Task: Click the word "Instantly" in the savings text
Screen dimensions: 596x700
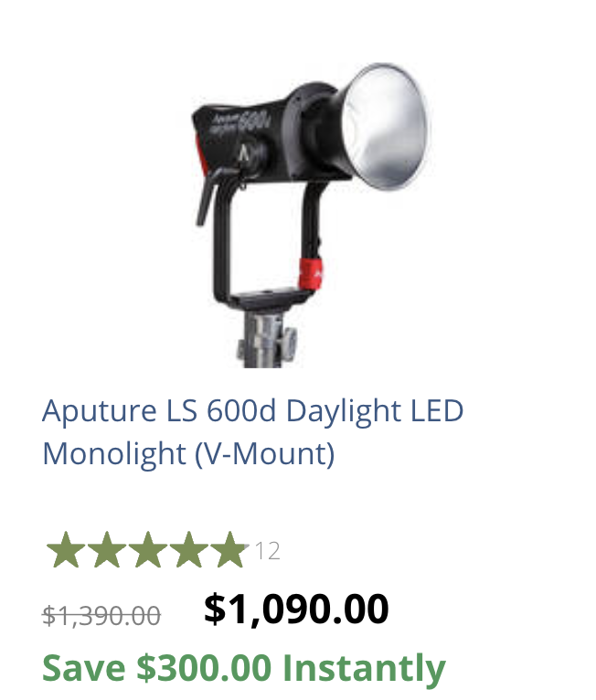Action: tap(365, 668)
